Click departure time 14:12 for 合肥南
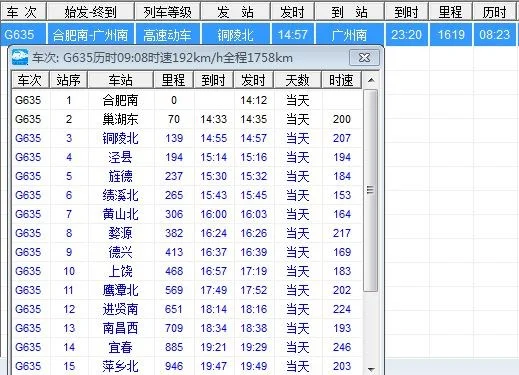The width and height of the screenshot is (519, 375). click(x=254, y=100)
